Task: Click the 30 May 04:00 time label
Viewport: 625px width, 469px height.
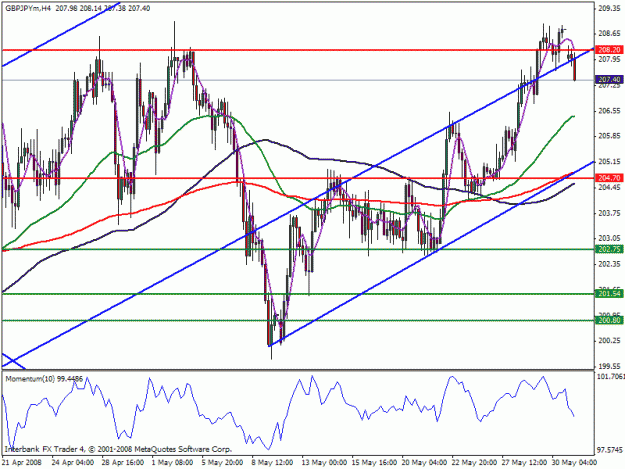Action: coord(574,463)
